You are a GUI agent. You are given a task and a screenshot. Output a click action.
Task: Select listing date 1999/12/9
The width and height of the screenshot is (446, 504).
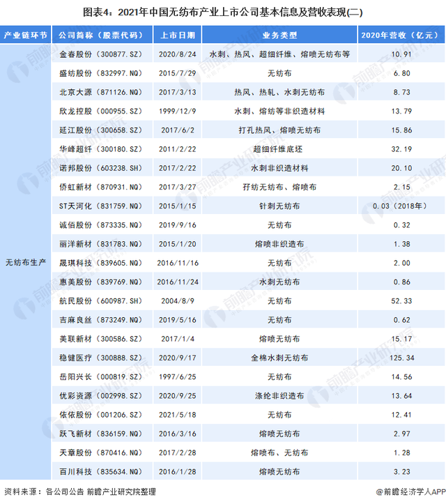tap(178, 112)
